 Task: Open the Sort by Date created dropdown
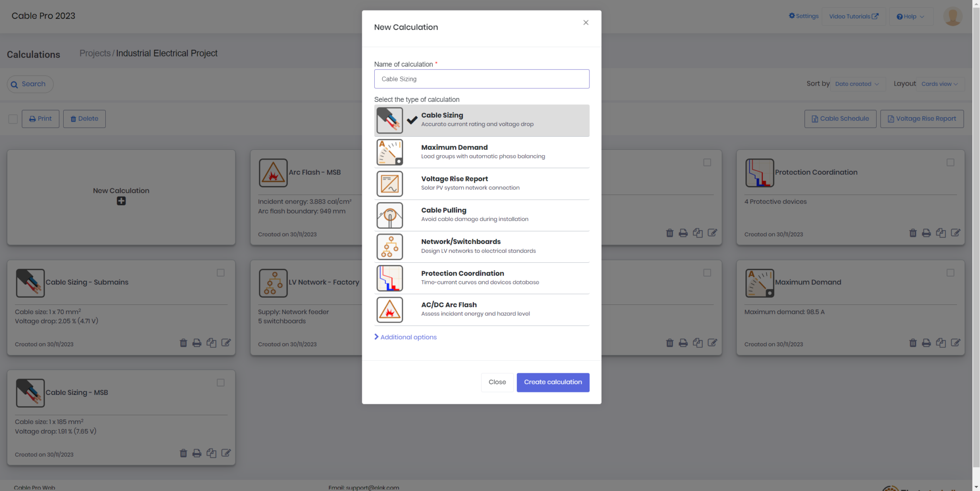pyautogui.click(x=857, y=84)
